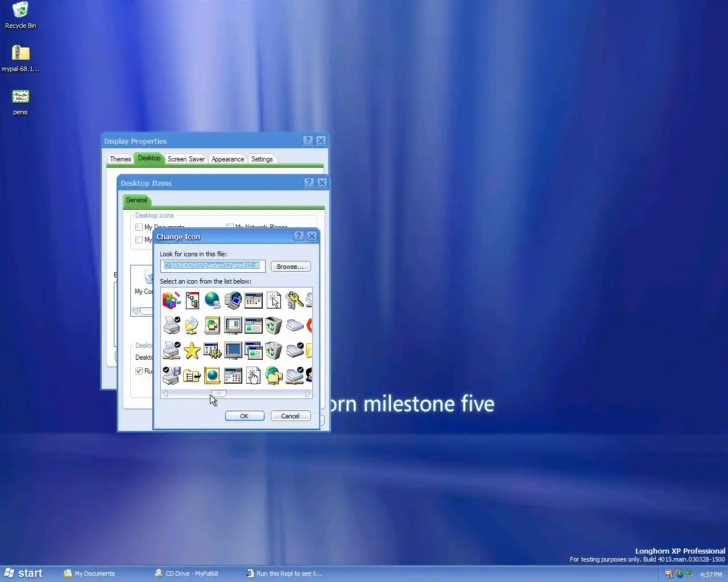Click the Windows Update tray icon
Viewport: 728px width, 582px height.
point(679,574)
